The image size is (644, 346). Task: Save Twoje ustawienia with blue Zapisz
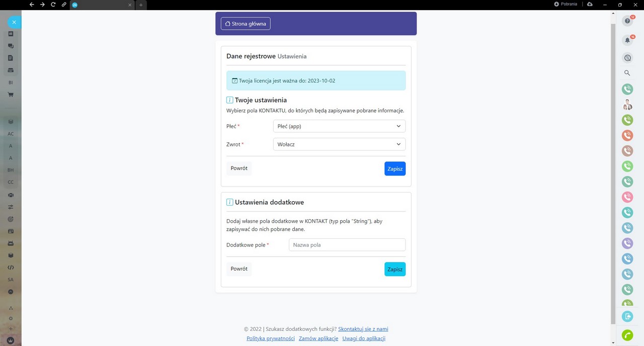(x=394, y=168)
